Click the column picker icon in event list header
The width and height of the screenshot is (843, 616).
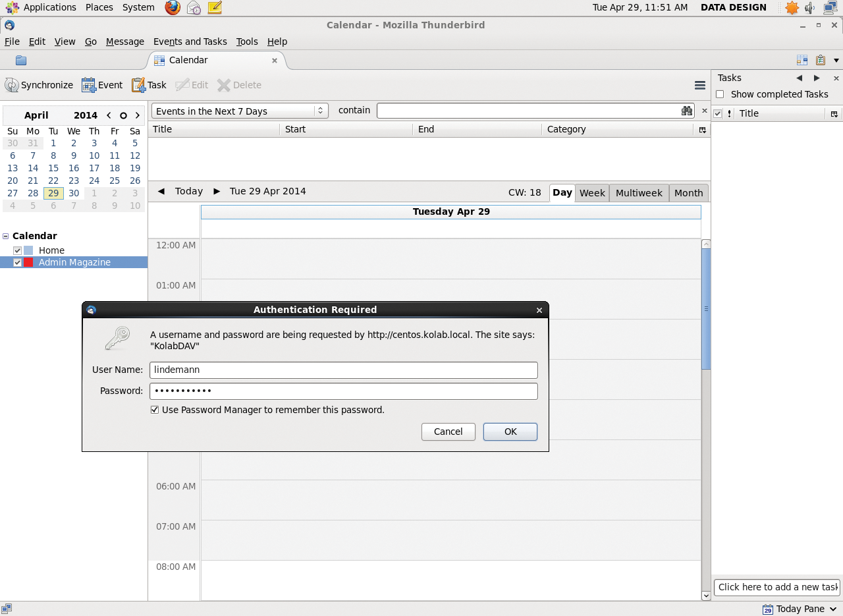click(702, 129)
